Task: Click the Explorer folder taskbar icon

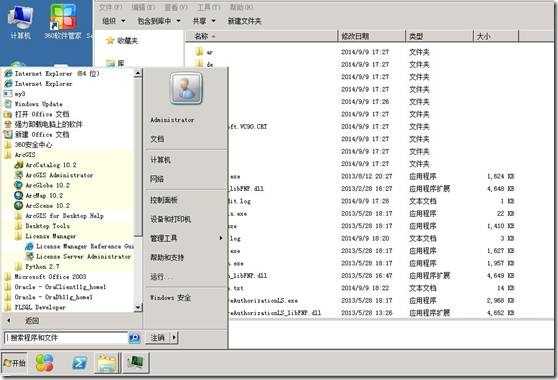Action: pos(107,363)
